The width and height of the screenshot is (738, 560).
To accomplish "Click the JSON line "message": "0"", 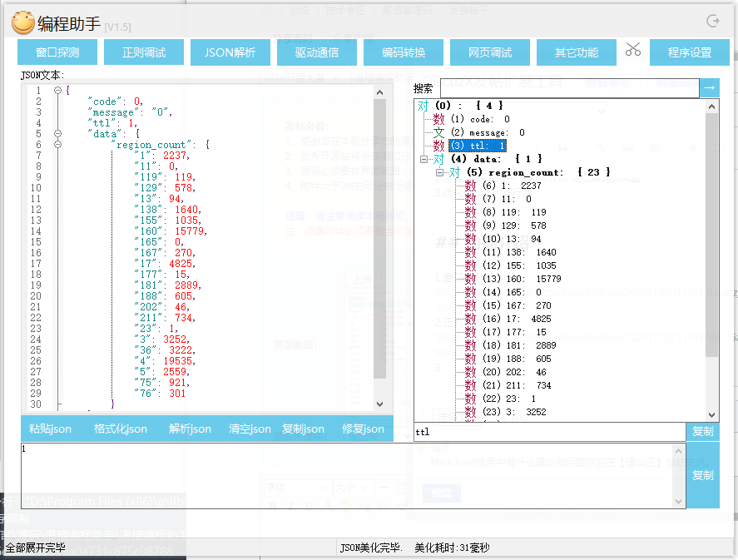I will click(130, 112).
